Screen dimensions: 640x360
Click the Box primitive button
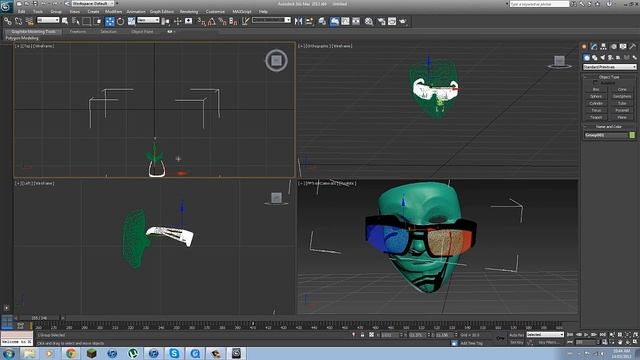(596, 89)
